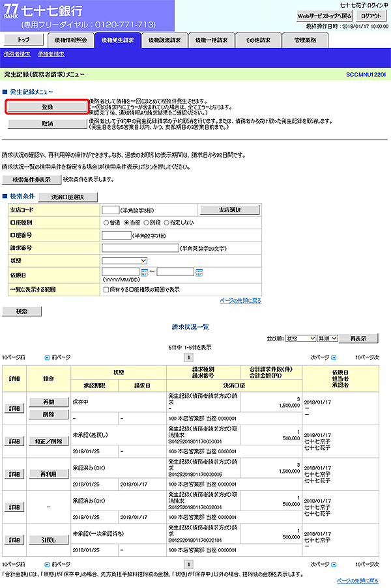Go to the トップ tab
Image resolution: width=391 pixels, height=588 pixels.
pyautogui.click(x=23, y=40)
